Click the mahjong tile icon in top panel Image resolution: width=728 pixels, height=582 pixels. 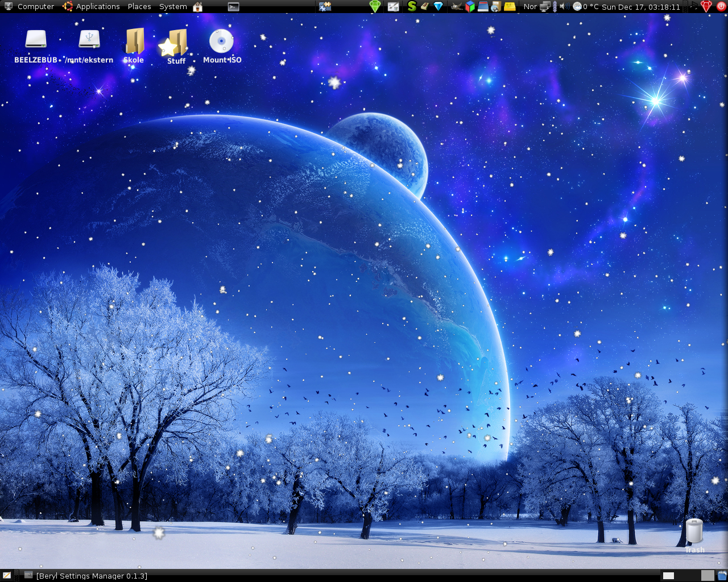pos(425,6)
